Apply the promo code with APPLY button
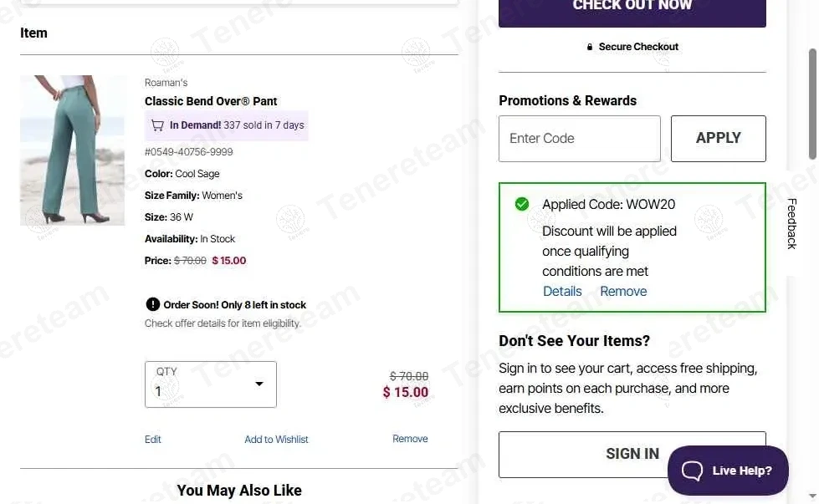 coord(718,139)
